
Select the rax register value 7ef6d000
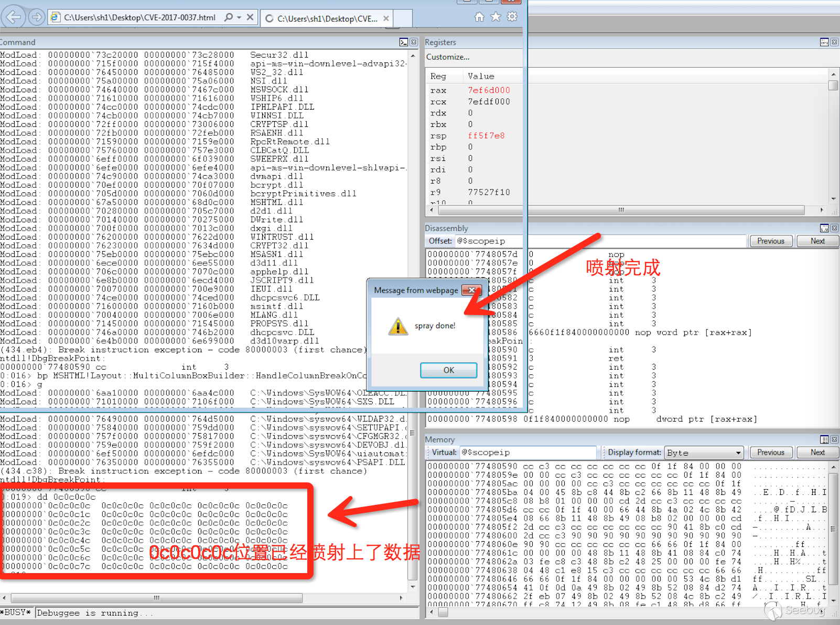[x=489, y=90]
